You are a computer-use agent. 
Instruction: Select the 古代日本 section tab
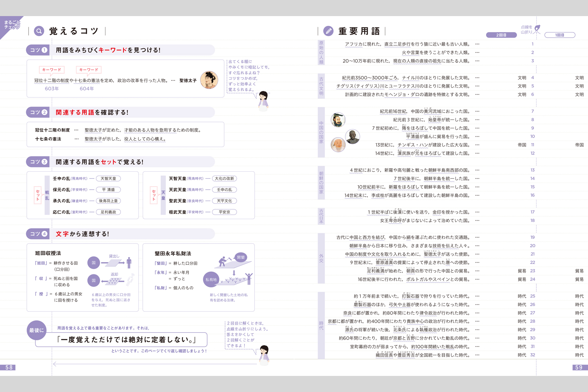tap(321, 216)
